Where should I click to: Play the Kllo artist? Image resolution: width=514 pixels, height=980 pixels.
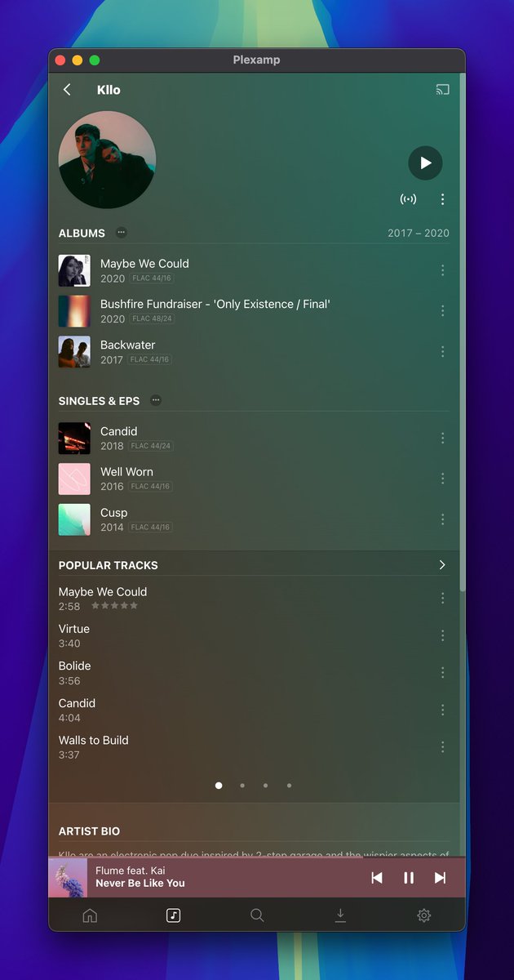pyautogui.click(x=425, y=163)
